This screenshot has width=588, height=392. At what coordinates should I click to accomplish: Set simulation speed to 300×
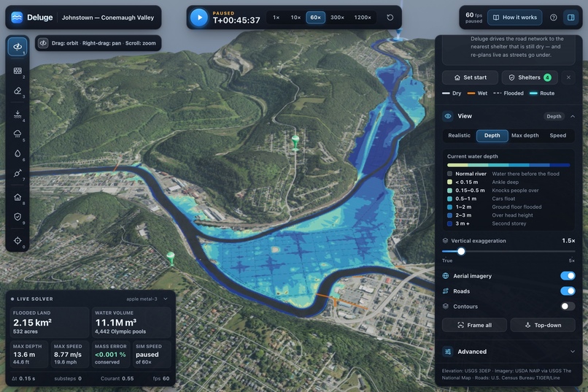(337, 18)
